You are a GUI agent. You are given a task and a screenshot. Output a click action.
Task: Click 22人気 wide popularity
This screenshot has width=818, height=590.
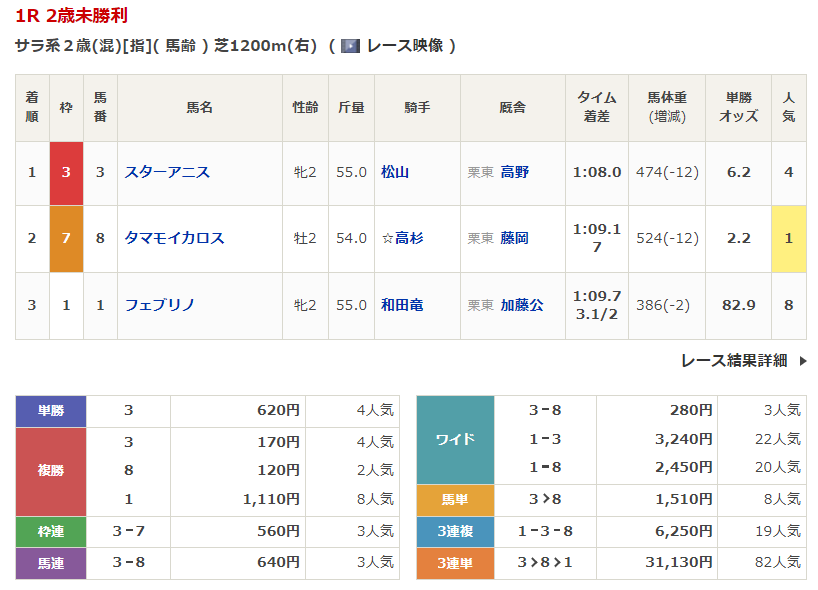coord(778,439)
